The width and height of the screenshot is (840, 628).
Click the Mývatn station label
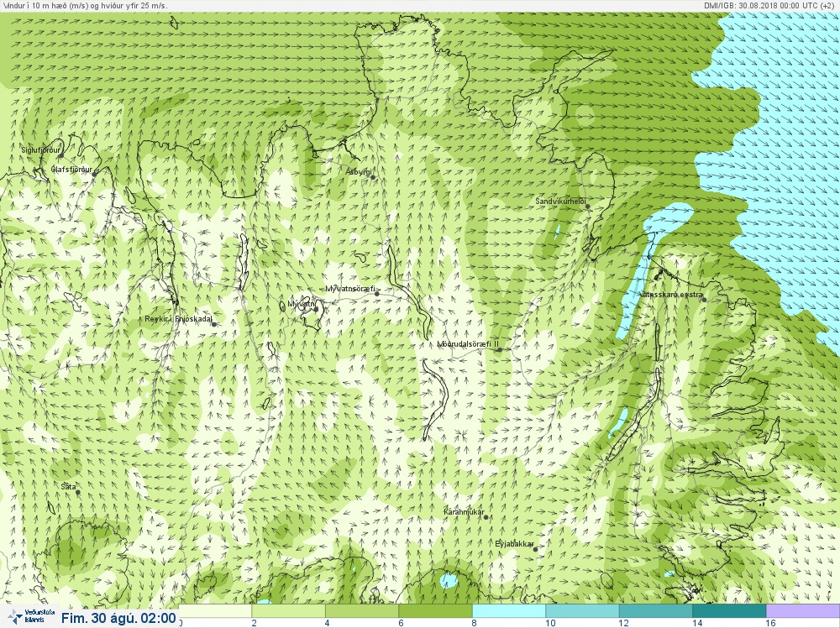pos(302,304)
